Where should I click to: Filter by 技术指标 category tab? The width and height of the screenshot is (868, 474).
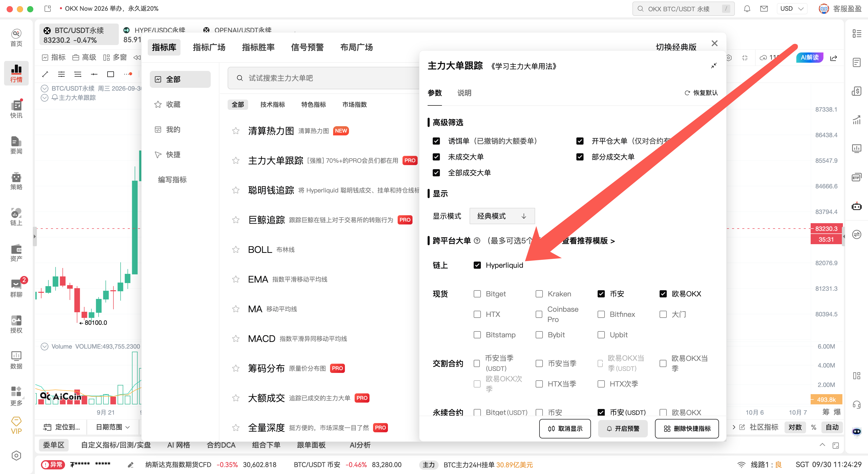click(273, 104)
